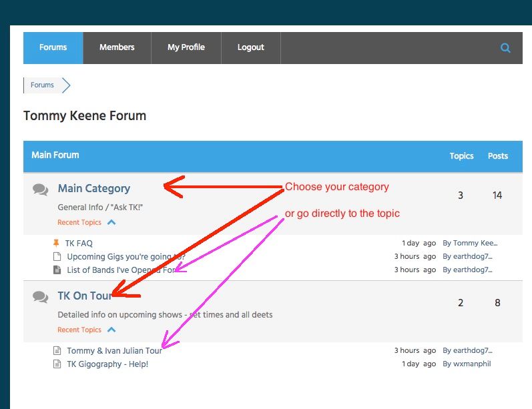Open the TK FAQ topic
532x409 pixels.
pos(79,243)
